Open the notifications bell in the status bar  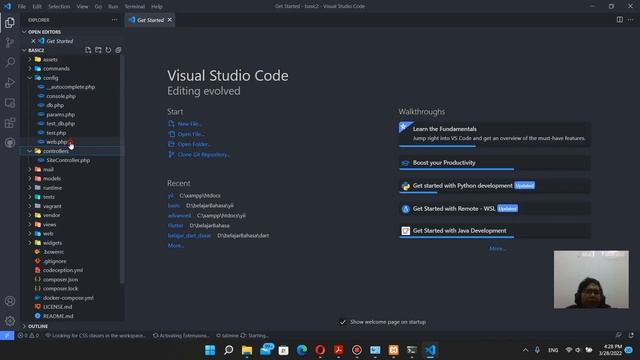pyautogui.click(x=631, y=335)
